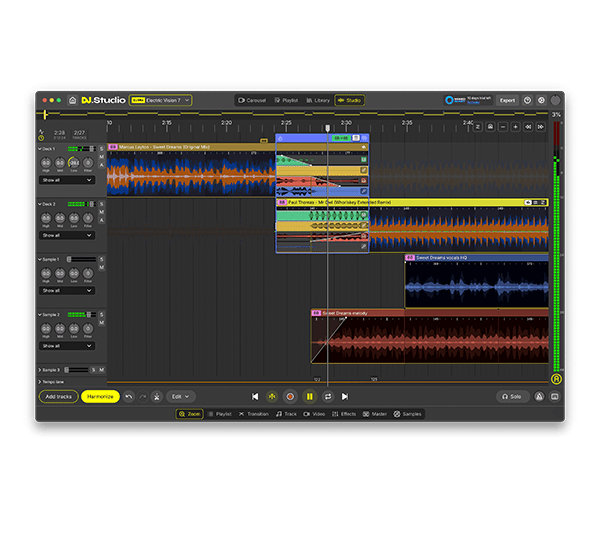
Task: Click the Solo headphones button
Action: [512, 397]
